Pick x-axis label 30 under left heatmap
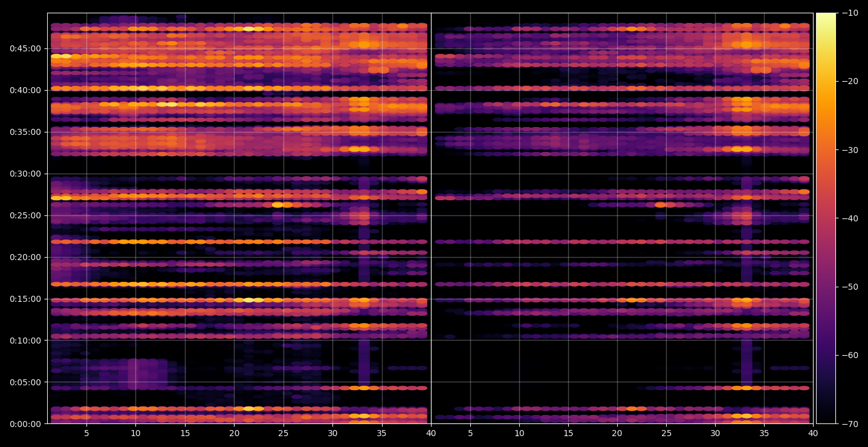 point(332,433)
